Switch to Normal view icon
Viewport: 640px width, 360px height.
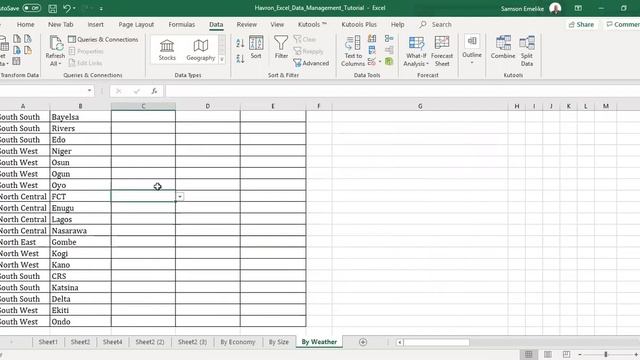tap(528, 354)
